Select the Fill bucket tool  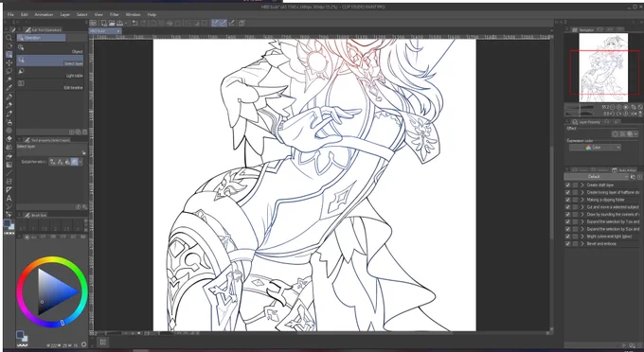(9, 156)
